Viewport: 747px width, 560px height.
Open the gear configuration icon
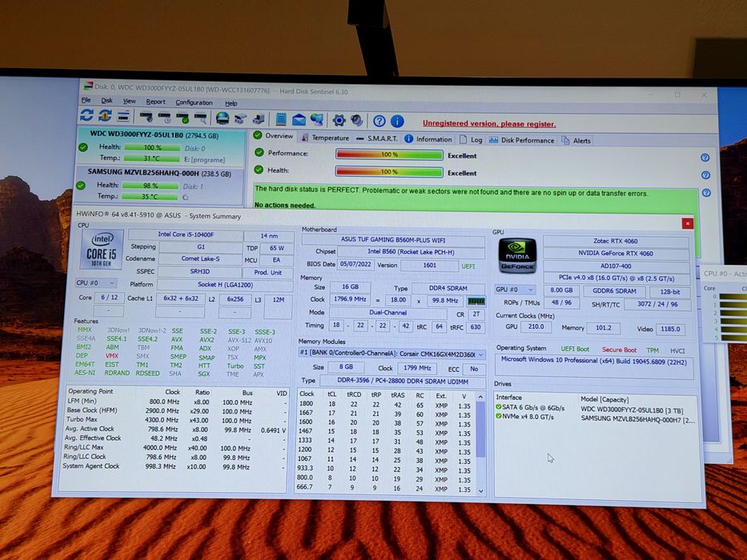(x=339, y=120)
